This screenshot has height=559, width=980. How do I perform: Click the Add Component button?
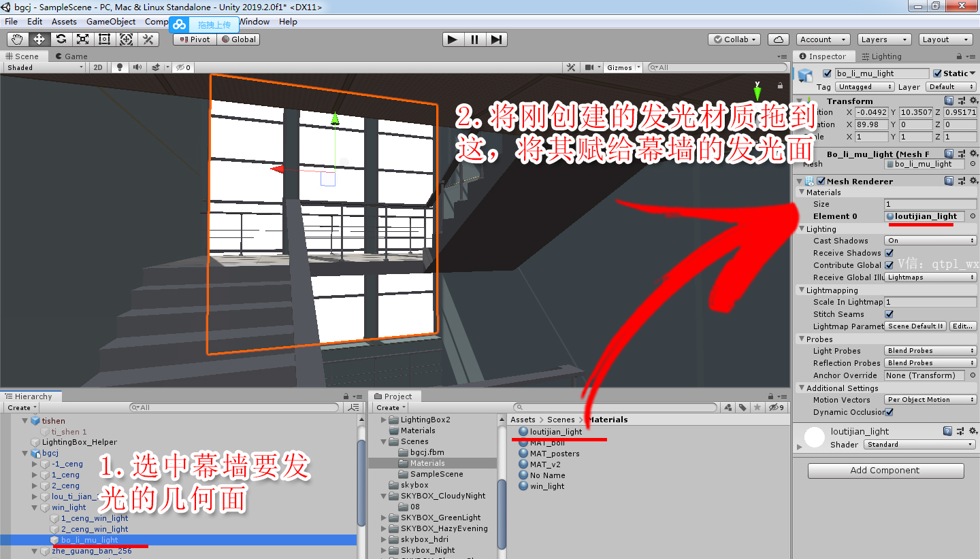[x=885, y=470]
